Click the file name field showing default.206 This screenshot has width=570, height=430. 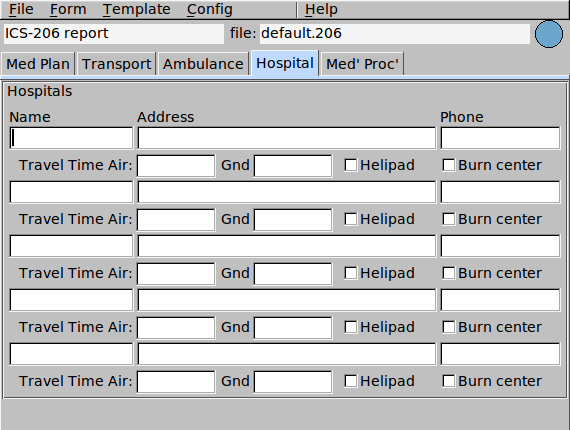coord(395,34)
